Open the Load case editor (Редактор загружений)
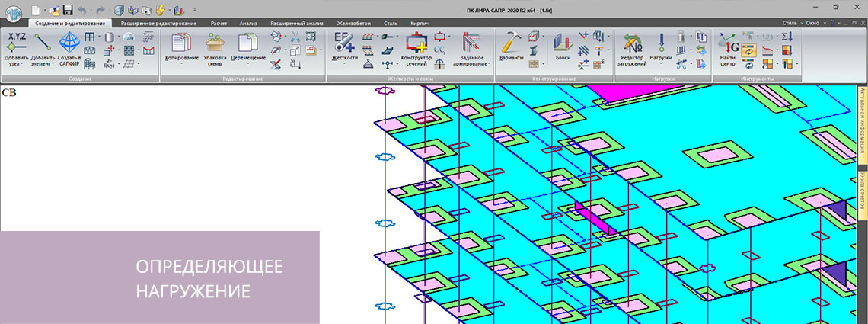868x324 pixels. click(x=632, y=47)
